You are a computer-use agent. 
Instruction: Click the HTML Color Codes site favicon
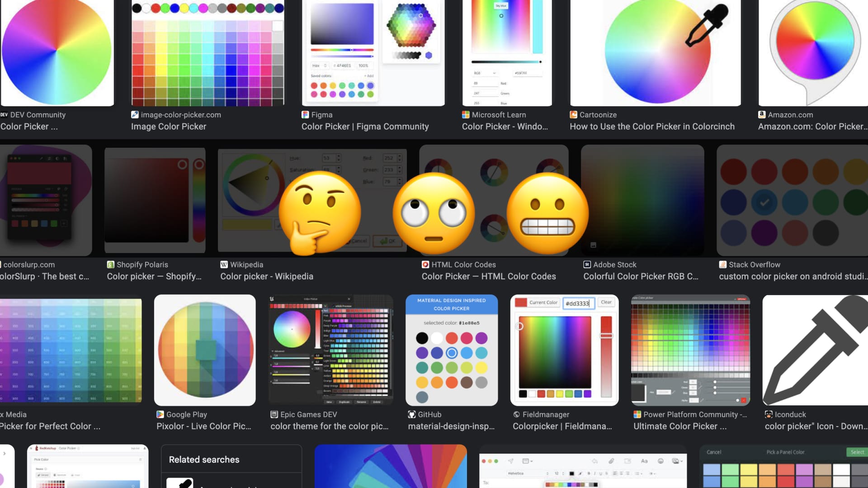[425, 264]
